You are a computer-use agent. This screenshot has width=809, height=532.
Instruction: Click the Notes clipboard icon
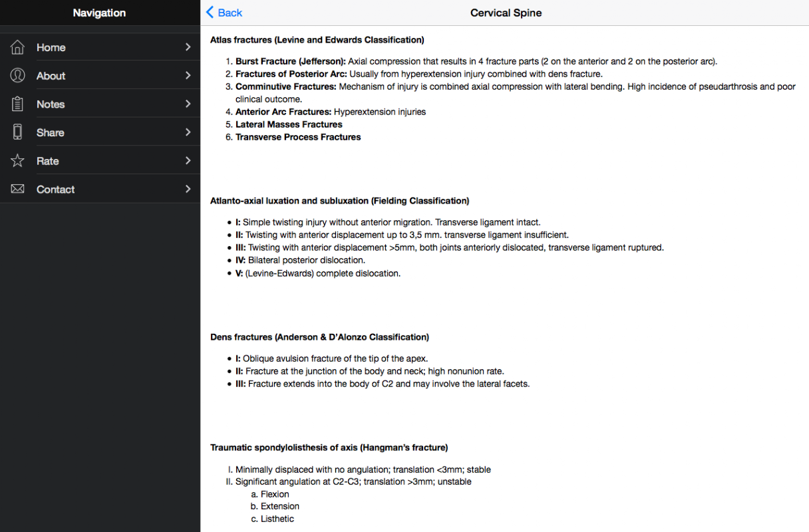tap(18, 104)
